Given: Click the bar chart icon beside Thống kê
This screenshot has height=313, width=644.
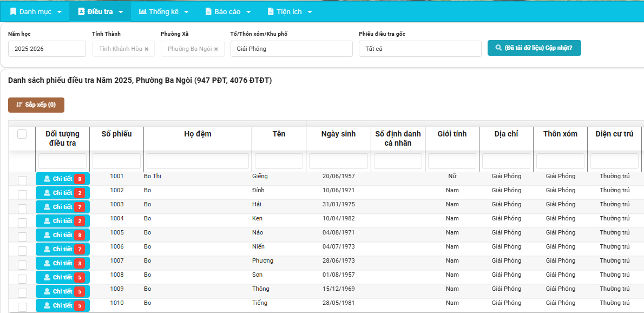Looking at the screenshot, I should [142, 11].
